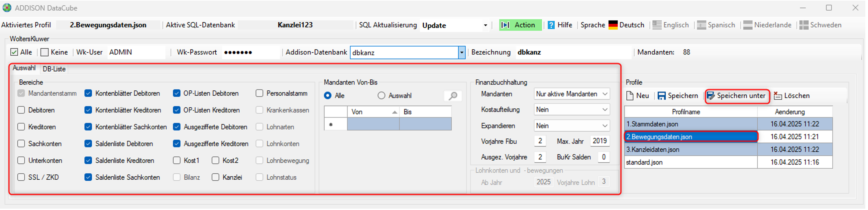Open SQL Aktualisierung Update dropdown

(x=454, y=25)
